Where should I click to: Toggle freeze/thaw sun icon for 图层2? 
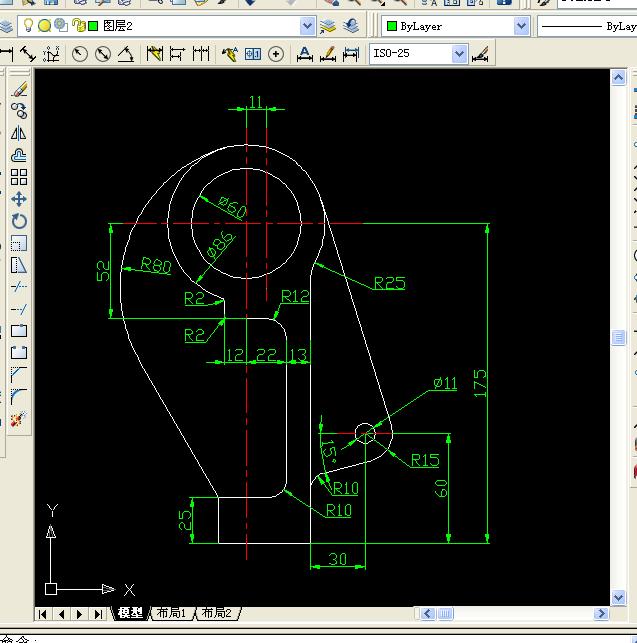tap(44, 26)
